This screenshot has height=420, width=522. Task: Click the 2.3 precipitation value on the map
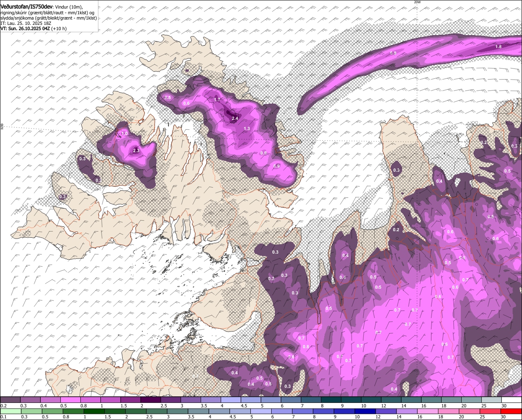tap(136, 150)
